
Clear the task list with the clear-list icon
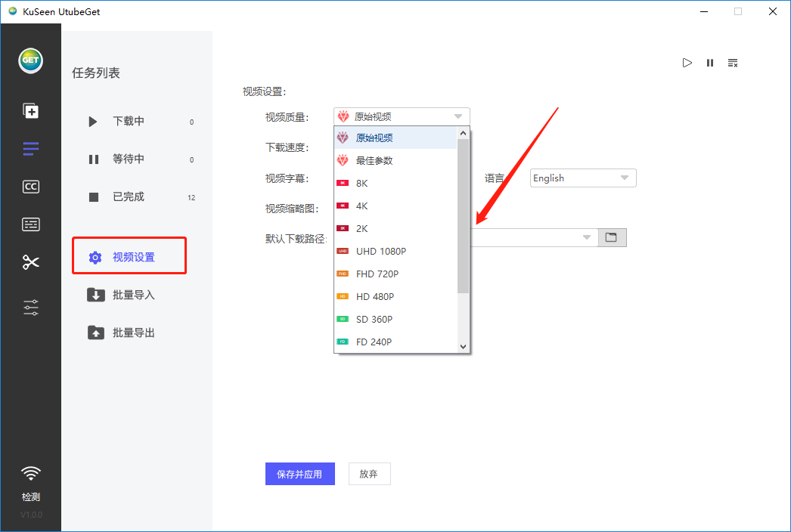(x=732, y=63)
